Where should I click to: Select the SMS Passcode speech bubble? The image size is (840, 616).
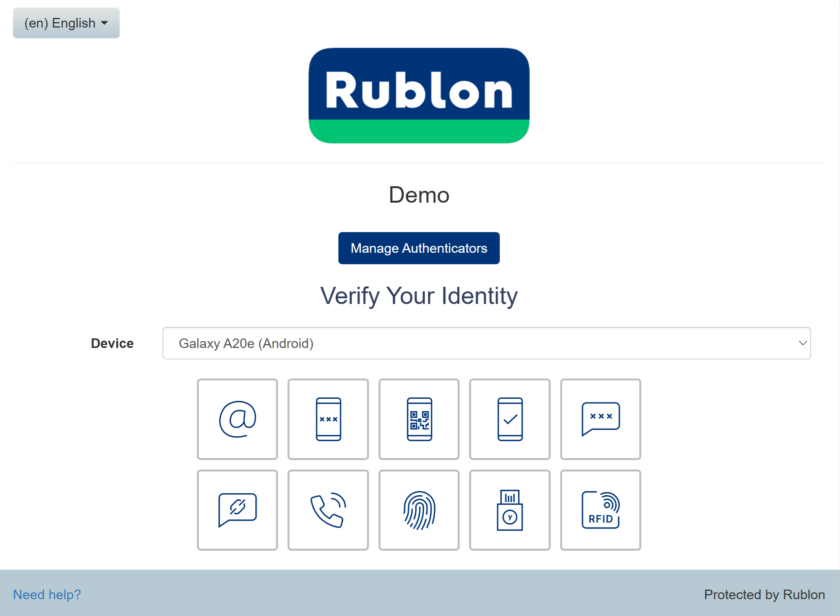(x=600, y=419)
